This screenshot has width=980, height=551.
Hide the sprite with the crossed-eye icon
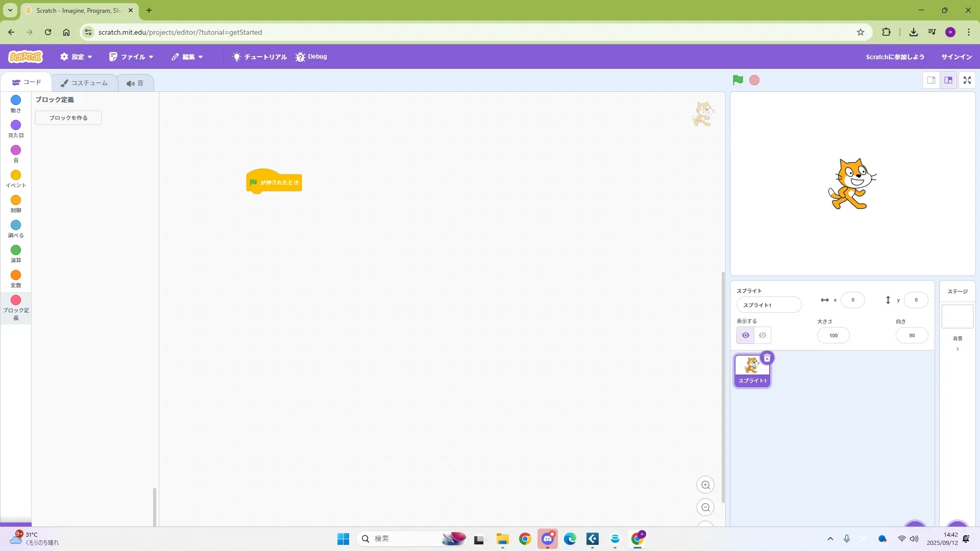(x=763, y=335)
